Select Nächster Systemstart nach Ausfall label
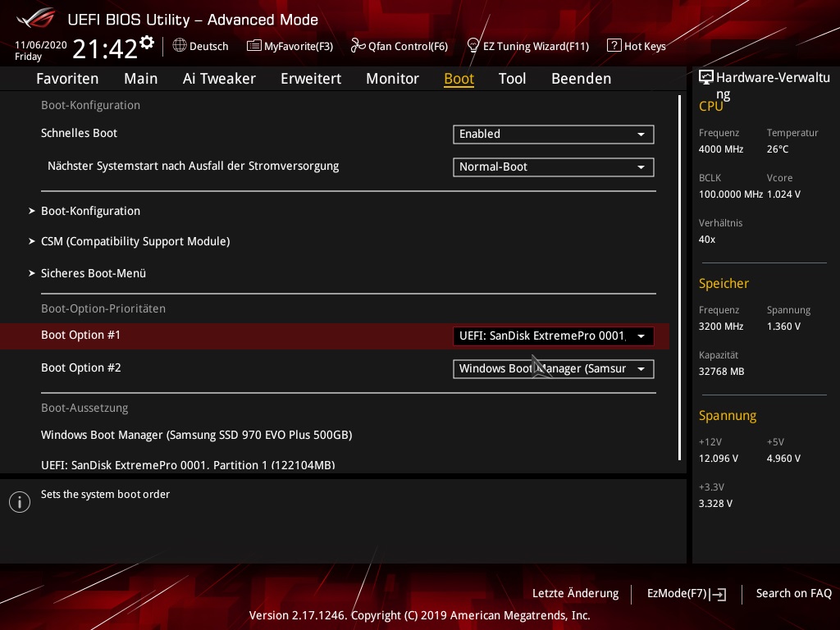This screenshot has height=630, width=840. 194,166
